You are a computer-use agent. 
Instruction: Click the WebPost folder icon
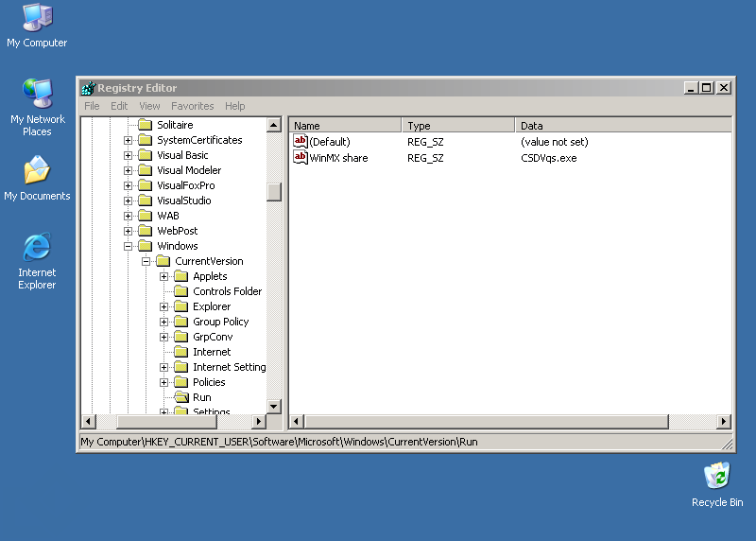pos(146,231)
